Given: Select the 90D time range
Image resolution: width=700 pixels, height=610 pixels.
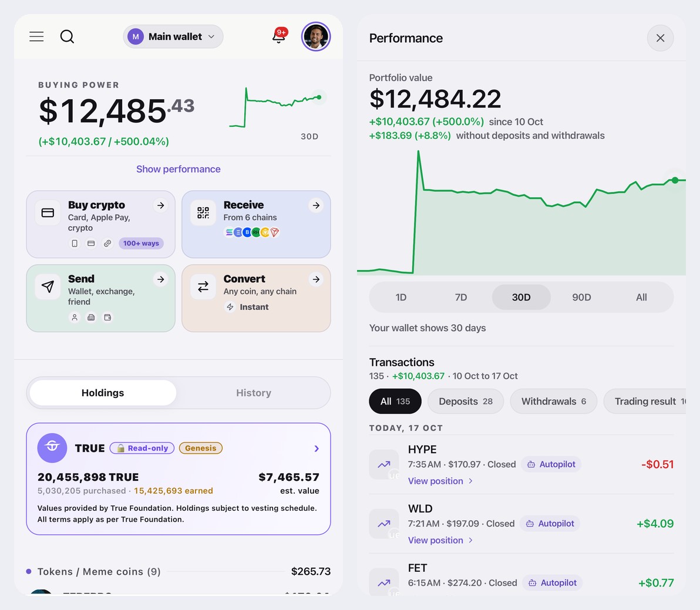Looking at the screenshot, I should [581, 297].
